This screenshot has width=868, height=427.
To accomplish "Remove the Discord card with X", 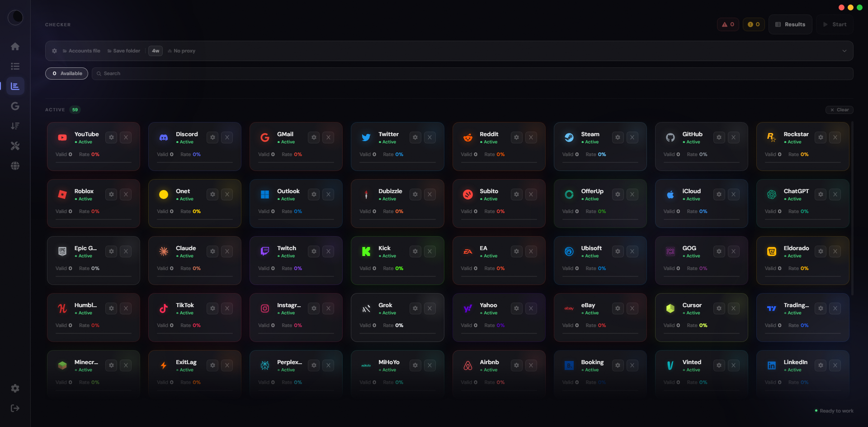I will [227, 137].
